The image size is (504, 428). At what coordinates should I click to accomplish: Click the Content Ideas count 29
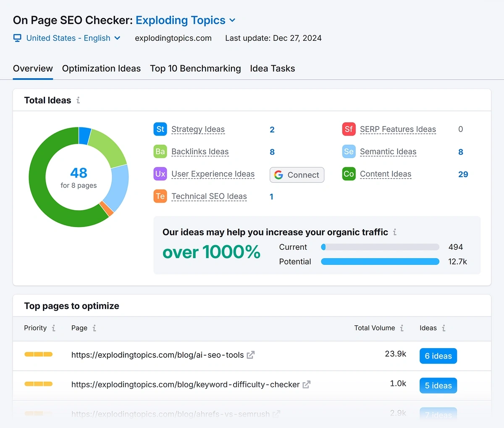(463, 174)
